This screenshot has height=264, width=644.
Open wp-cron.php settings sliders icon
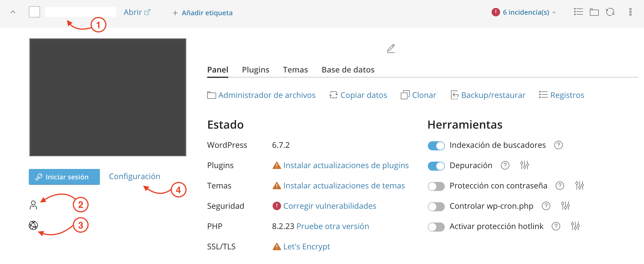[x=566, y=206]
